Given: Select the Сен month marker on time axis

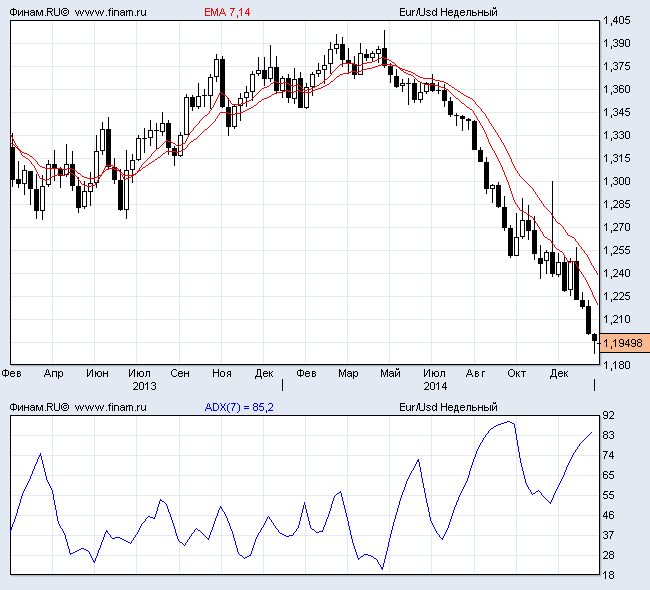Looking at the screenshot, I should [x=180, y=373].
